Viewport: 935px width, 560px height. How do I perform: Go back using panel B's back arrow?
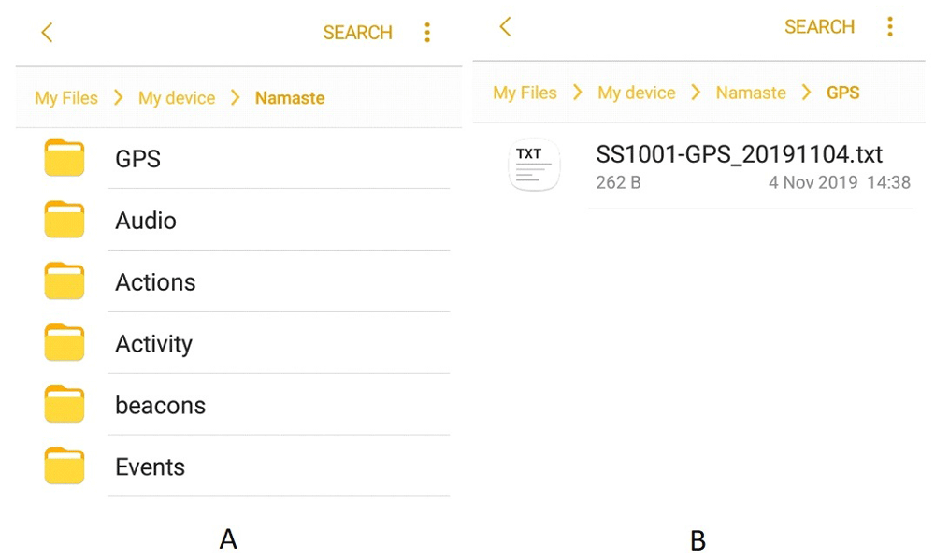505,27
